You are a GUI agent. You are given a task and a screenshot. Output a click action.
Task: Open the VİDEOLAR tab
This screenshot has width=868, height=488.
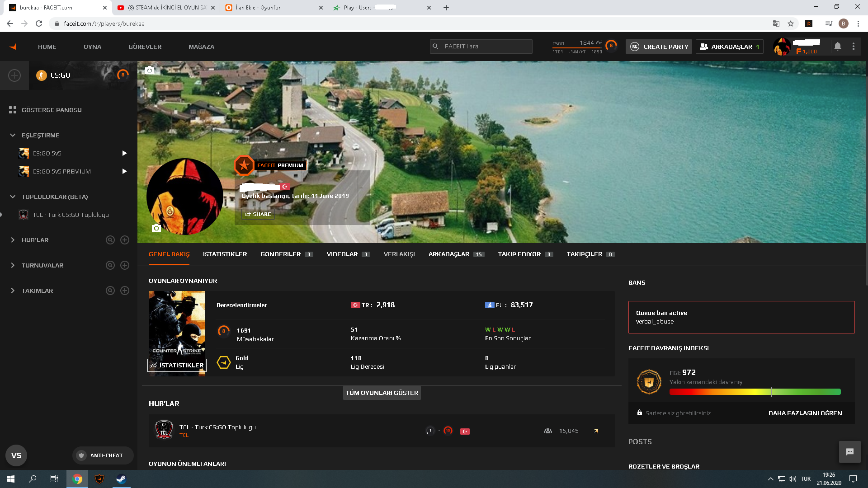(348, 254)
